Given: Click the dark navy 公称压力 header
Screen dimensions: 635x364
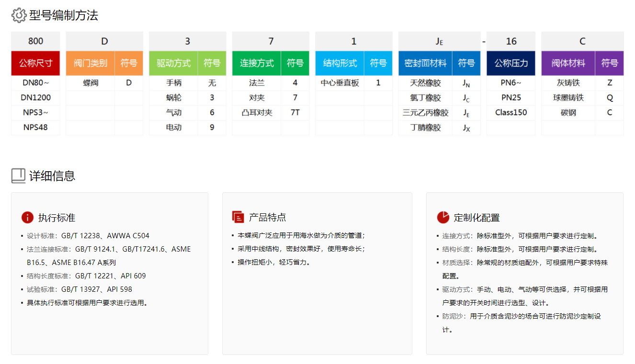Looking at the screenshot, I should pos(511,63).
